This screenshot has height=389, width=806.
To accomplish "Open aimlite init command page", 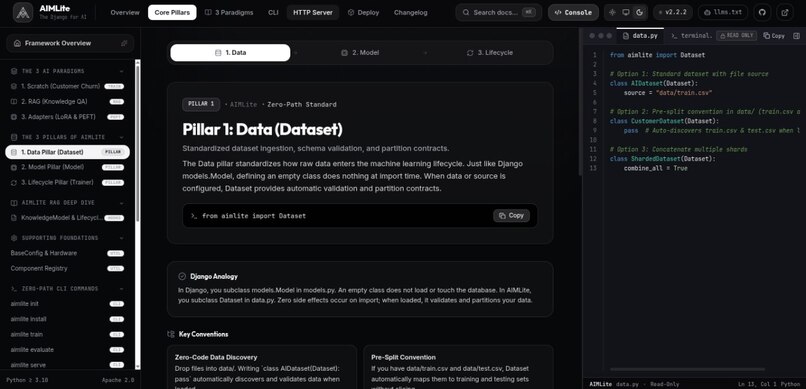I will (67, 304).
